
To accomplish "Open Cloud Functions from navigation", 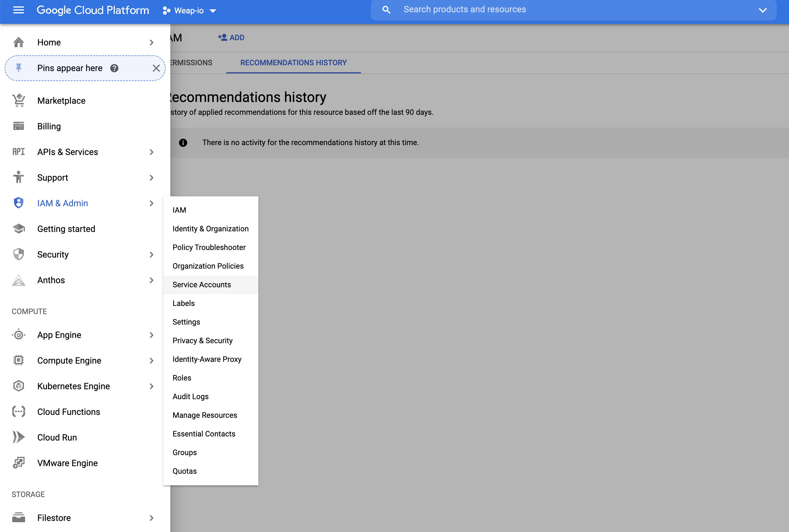I will pos(85,412).
